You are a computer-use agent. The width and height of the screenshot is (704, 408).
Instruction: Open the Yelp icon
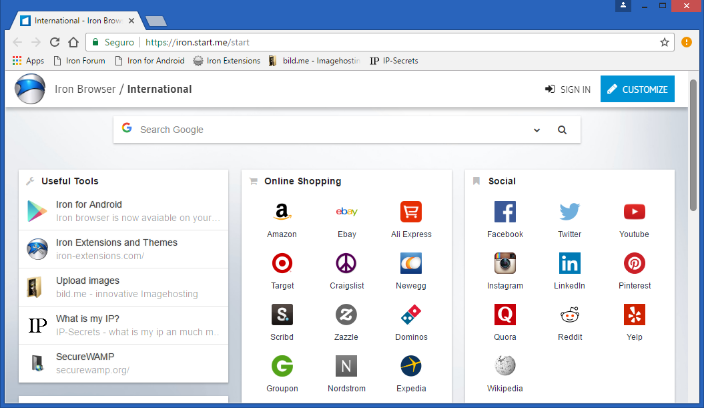pyautogui.click(x=634, y=315)
